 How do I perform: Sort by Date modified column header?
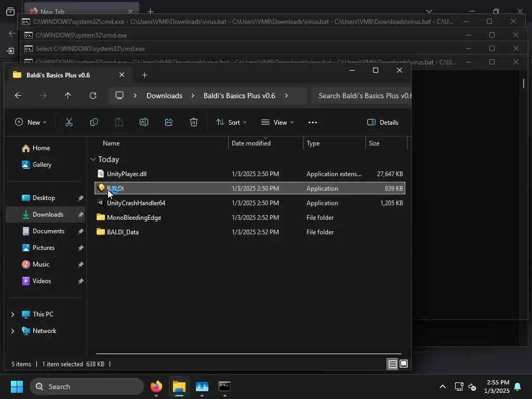(x=251, y=143)
